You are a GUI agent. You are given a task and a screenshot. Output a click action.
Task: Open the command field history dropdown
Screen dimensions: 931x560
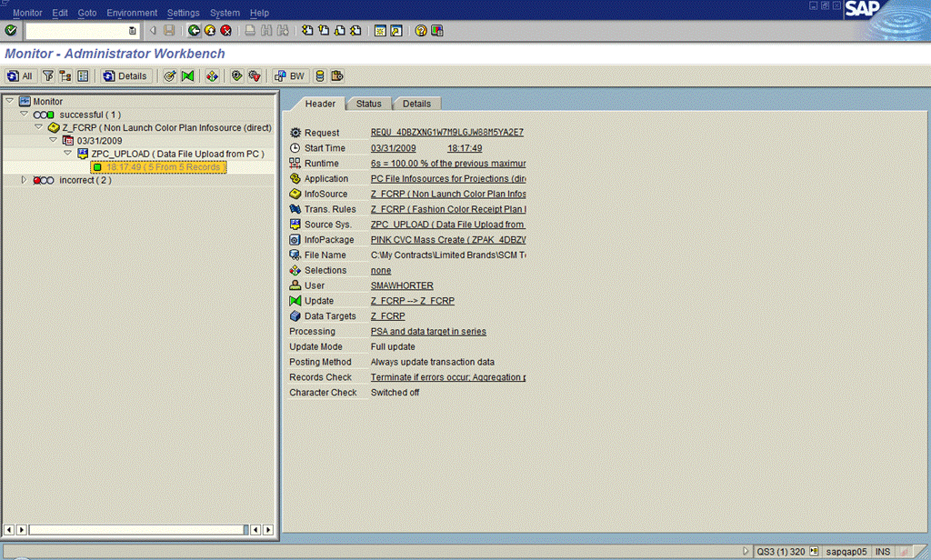coord(133,30)
